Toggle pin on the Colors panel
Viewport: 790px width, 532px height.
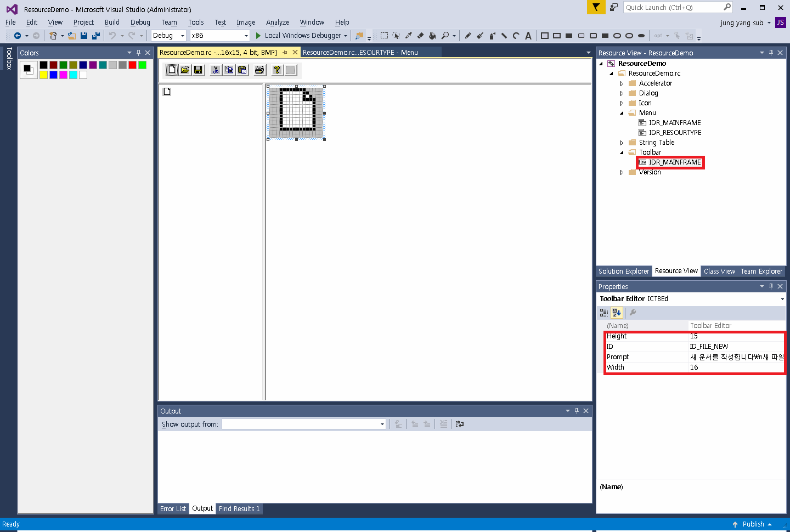coord(138,53)
